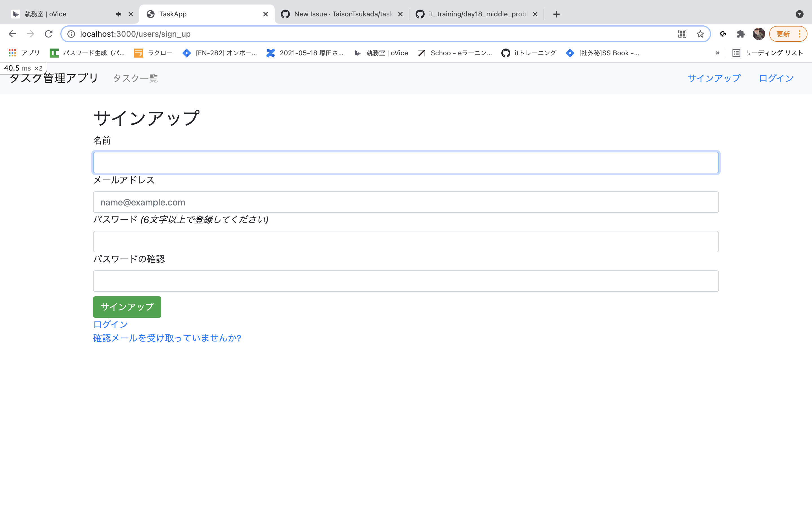The width and height of the screenshot is (812, 508).
Task: Open the パスワード生成 bookmark
Action: 87,53
